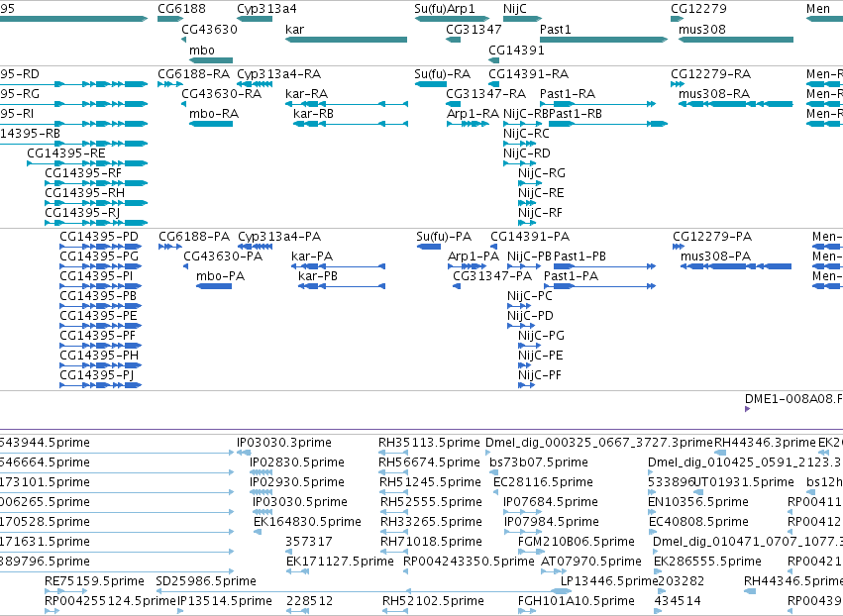
Task: Select the kar gene feature
Action: 346,40
